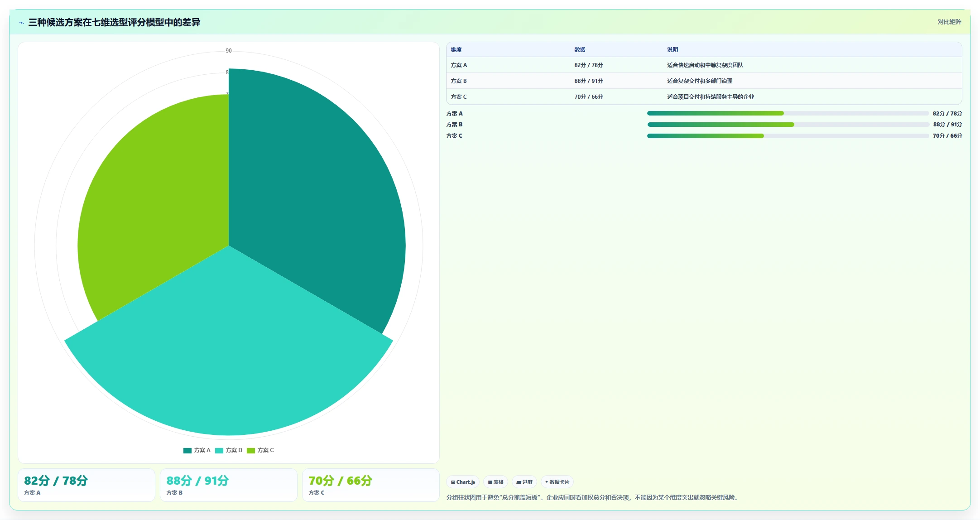Toggle 方案 B legend entry in chart
This screenshot has height=520, width=980.
pyautogui.click(x=229, y=450)
